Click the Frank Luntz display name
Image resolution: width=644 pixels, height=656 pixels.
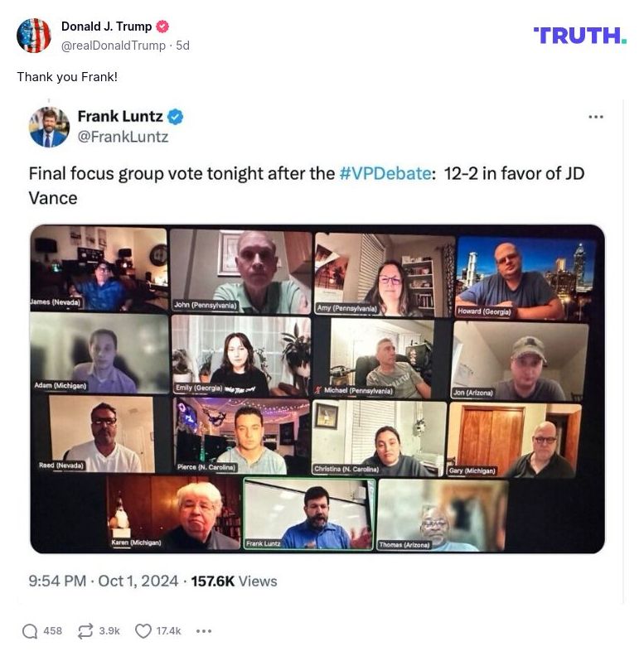[120, 116]
